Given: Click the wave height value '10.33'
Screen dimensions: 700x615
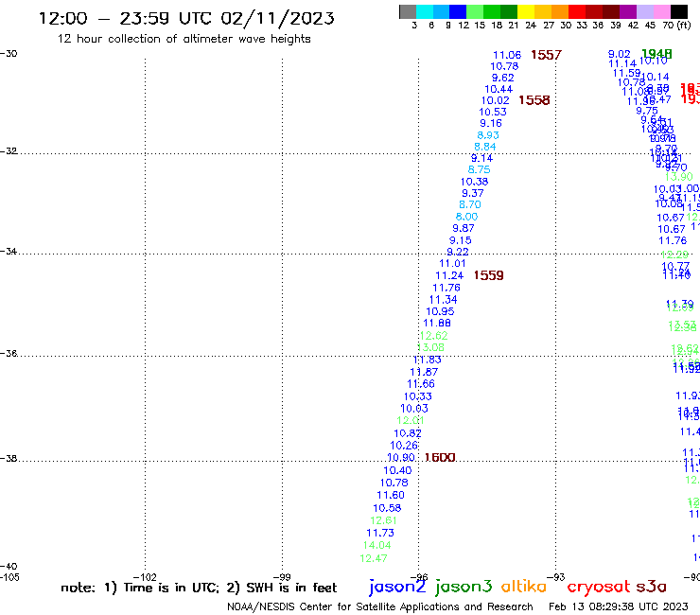Looking at the screenshot, I should coord(417,396).
